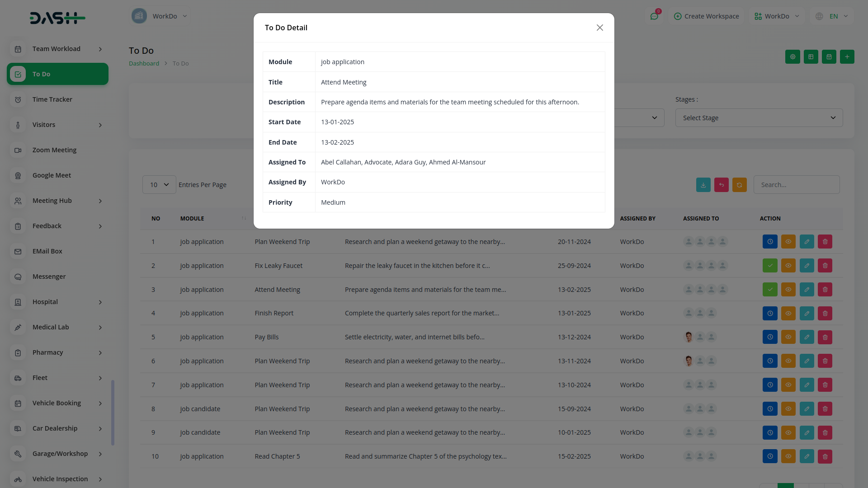
Task: Toggle complete checkmark on Attend Meeting
Action: coord(770,290)
